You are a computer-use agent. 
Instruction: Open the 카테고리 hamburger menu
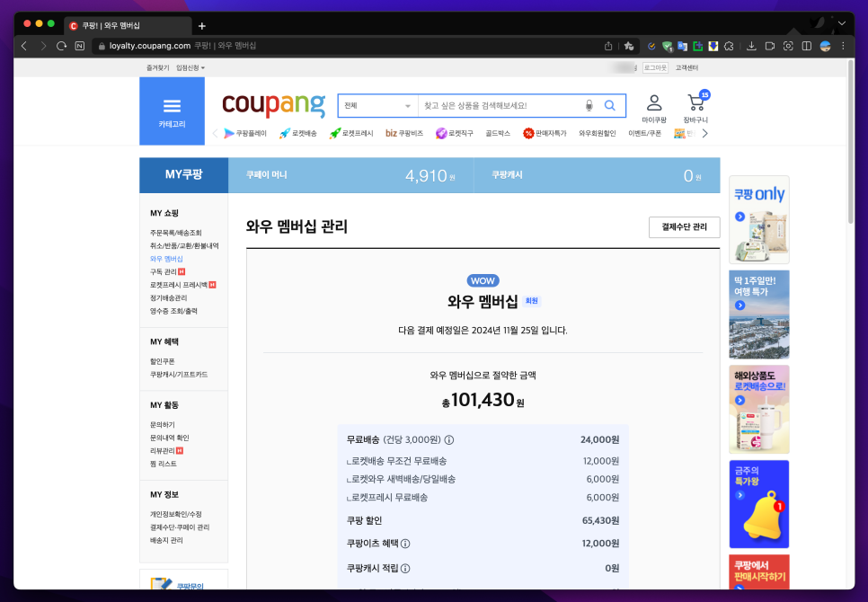(172, 111)
